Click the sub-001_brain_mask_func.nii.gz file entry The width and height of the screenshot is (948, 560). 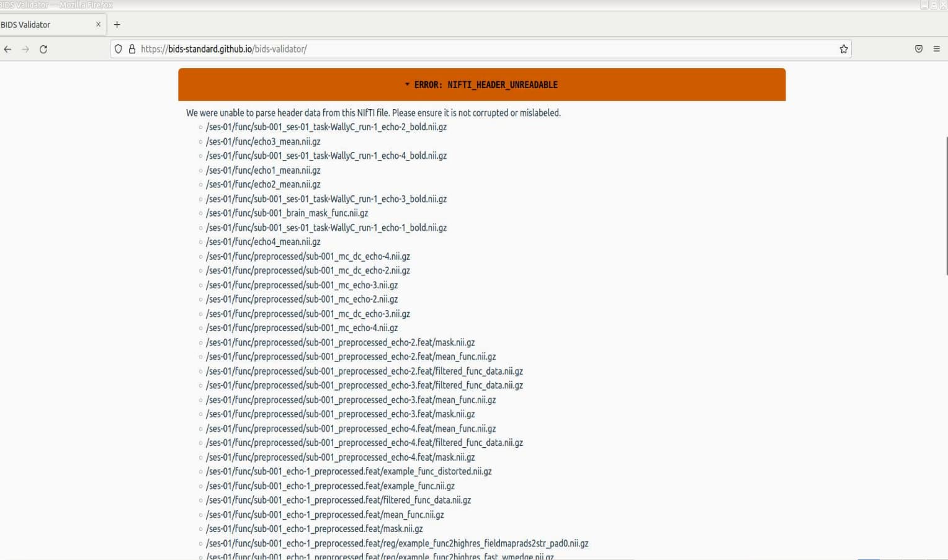pyautogui.click(x=287, y=213)
